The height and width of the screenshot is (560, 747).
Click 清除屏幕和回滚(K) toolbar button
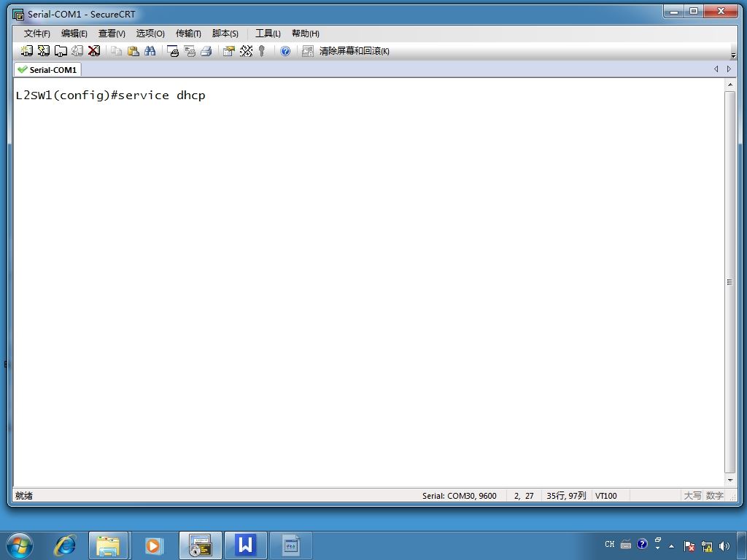354,51
